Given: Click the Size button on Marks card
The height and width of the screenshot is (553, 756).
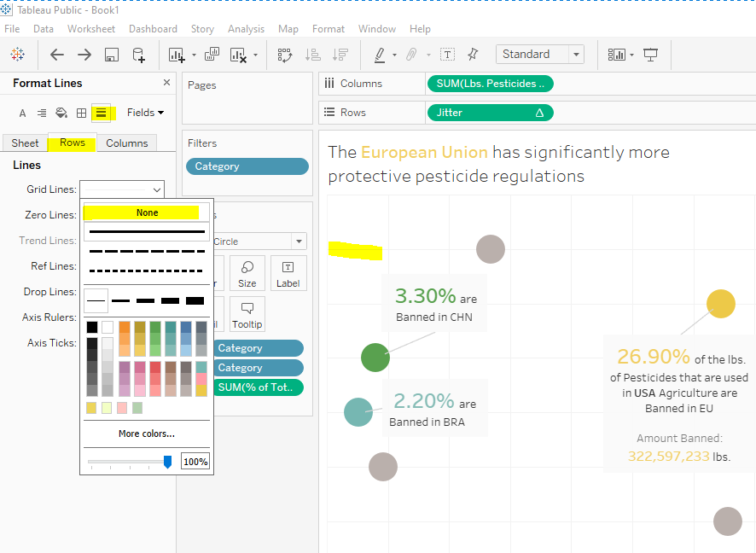Looking at the screenshot, I should [x=247, y=273].
